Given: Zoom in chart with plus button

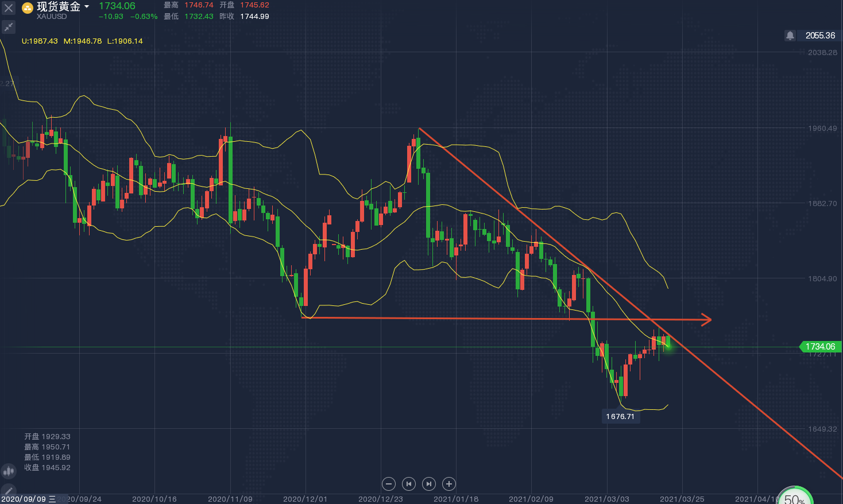Looking at the screenshot, I should pyautogui.click(x=449, y=484).
